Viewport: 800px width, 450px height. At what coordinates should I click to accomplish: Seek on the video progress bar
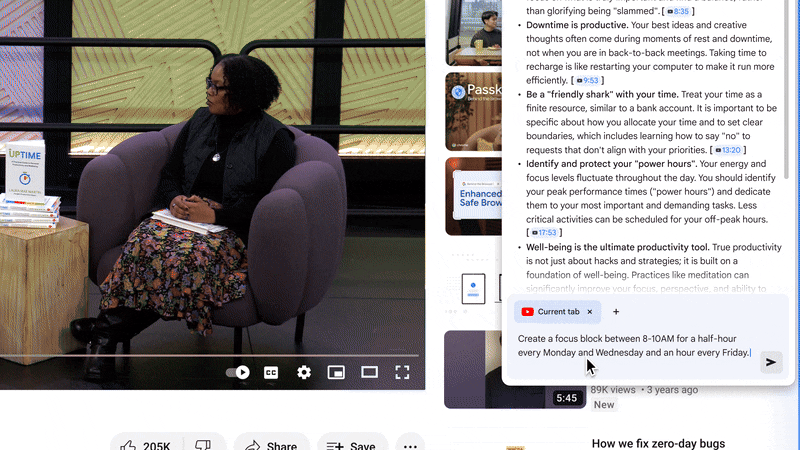pyautogui.click(x=209, y=355)
